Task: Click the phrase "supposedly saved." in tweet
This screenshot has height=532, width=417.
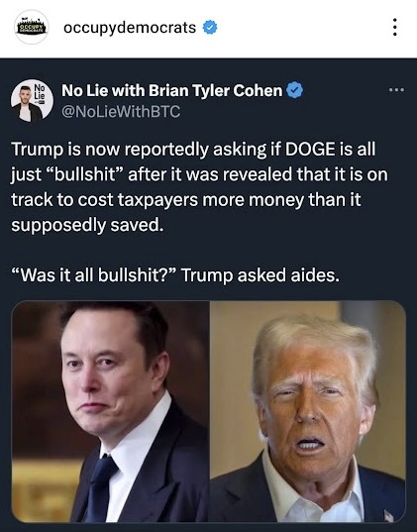Action: 87,225
